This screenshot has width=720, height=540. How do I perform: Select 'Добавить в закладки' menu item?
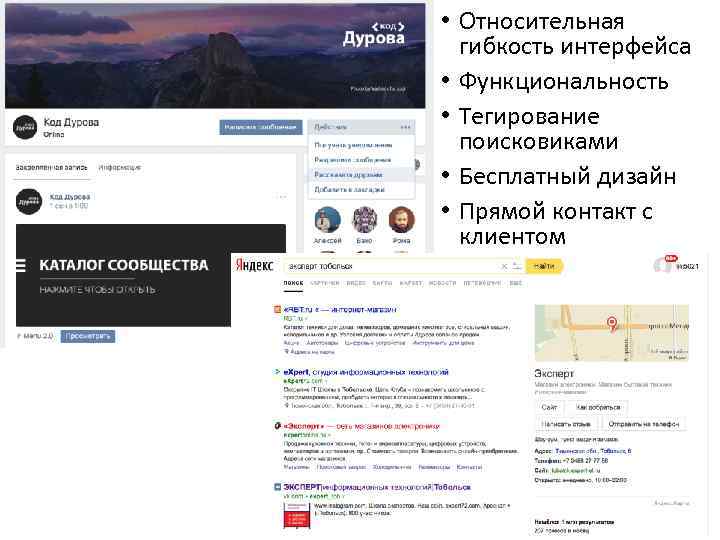pos(349,189)
